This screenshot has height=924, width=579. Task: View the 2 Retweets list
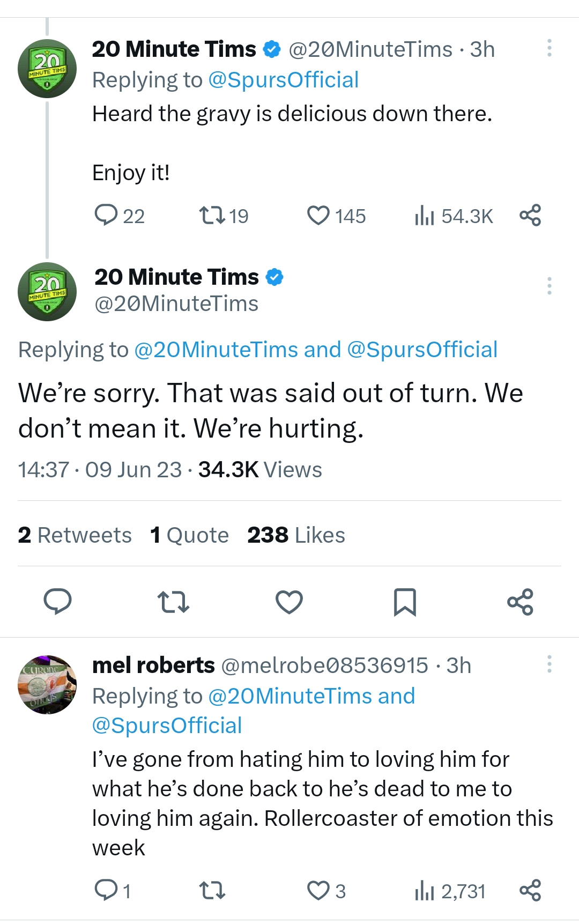[75, 535]
